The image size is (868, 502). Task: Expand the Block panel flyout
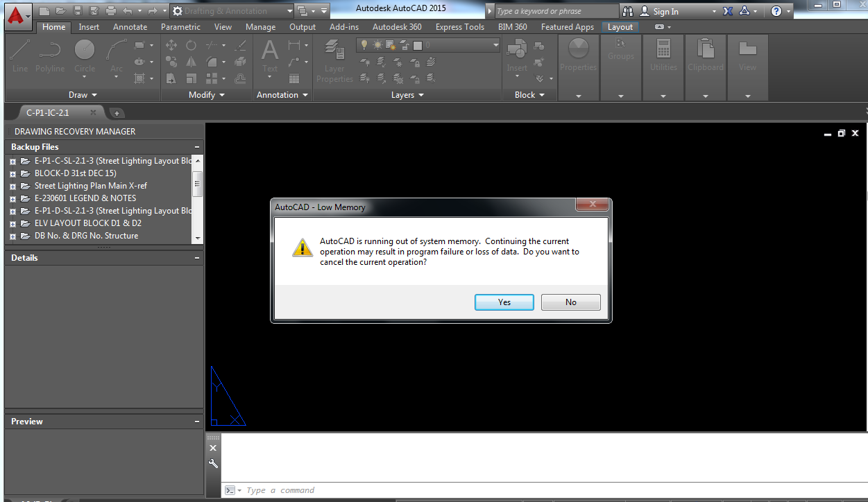coord(530,95)
